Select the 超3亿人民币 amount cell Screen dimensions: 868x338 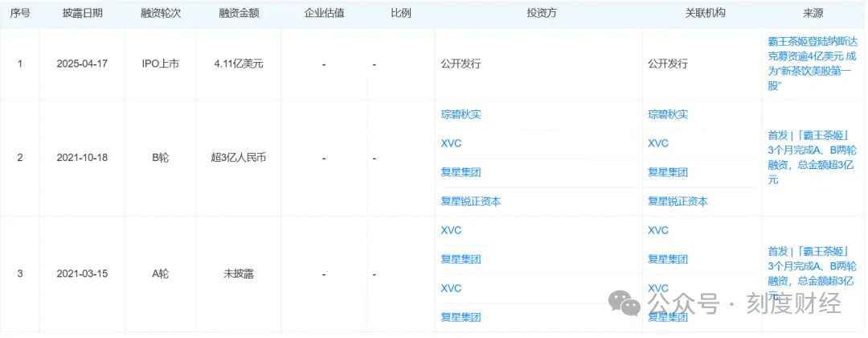[x=240, y=158]
